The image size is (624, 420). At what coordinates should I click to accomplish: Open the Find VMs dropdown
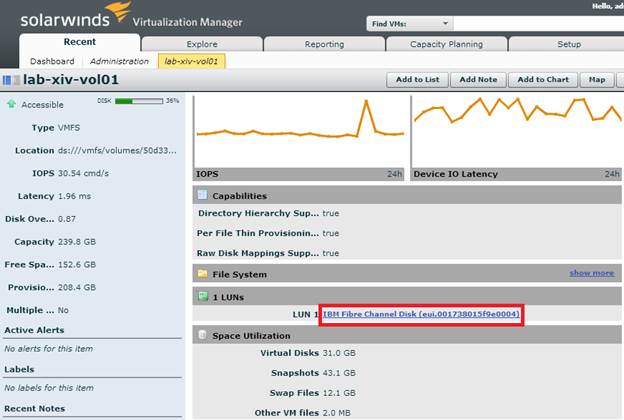(x=409, y=23)
